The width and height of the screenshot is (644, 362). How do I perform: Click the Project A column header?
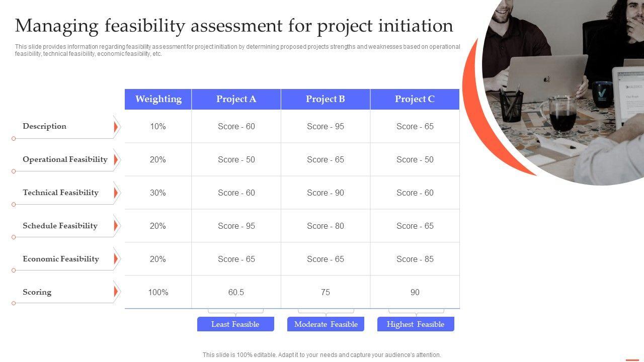236,99
